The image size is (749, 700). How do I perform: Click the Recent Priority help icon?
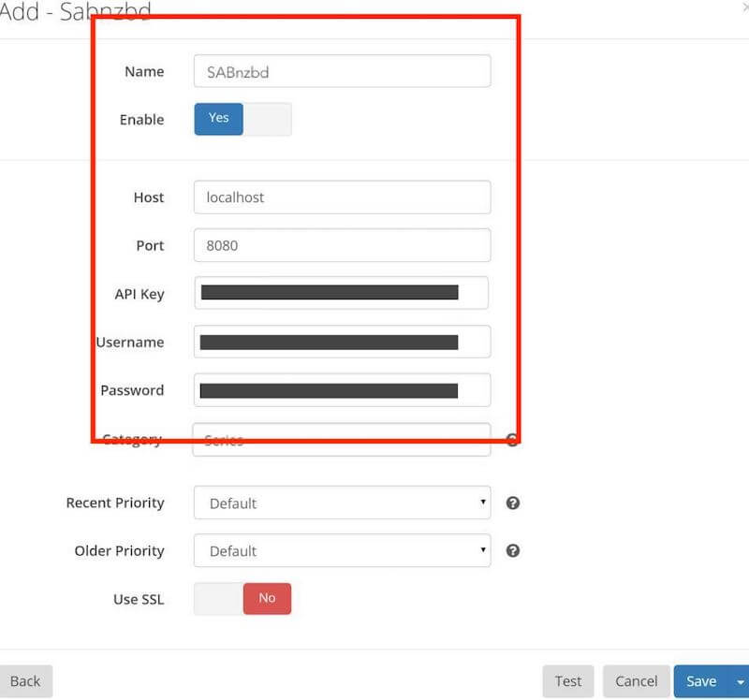(x=512, y=503)
